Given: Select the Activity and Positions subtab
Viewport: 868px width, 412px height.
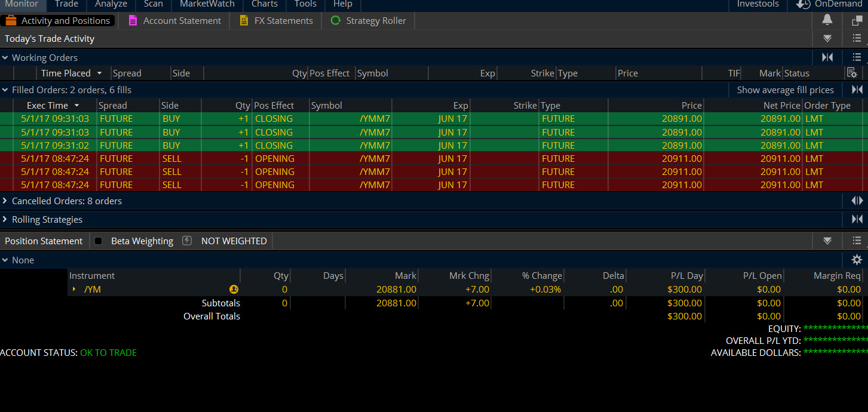Looking at the screenshot, I should (x=58, y=20).
